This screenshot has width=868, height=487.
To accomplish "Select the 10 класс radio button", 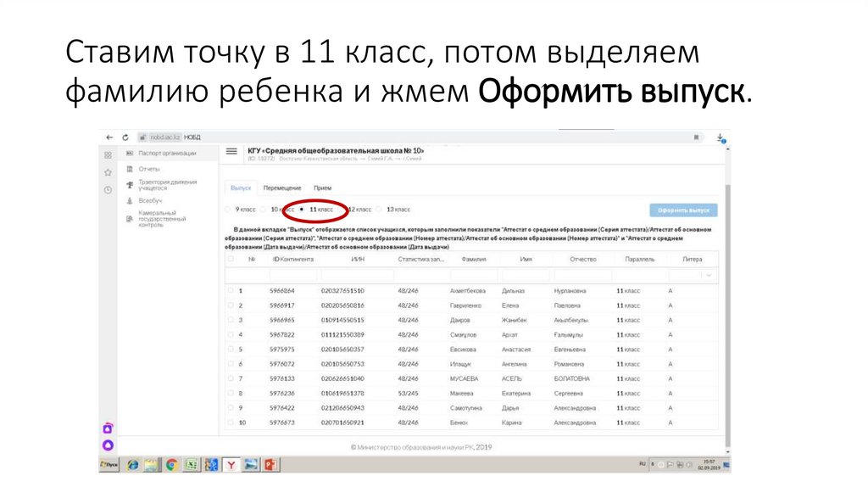I will click(263, 210).
